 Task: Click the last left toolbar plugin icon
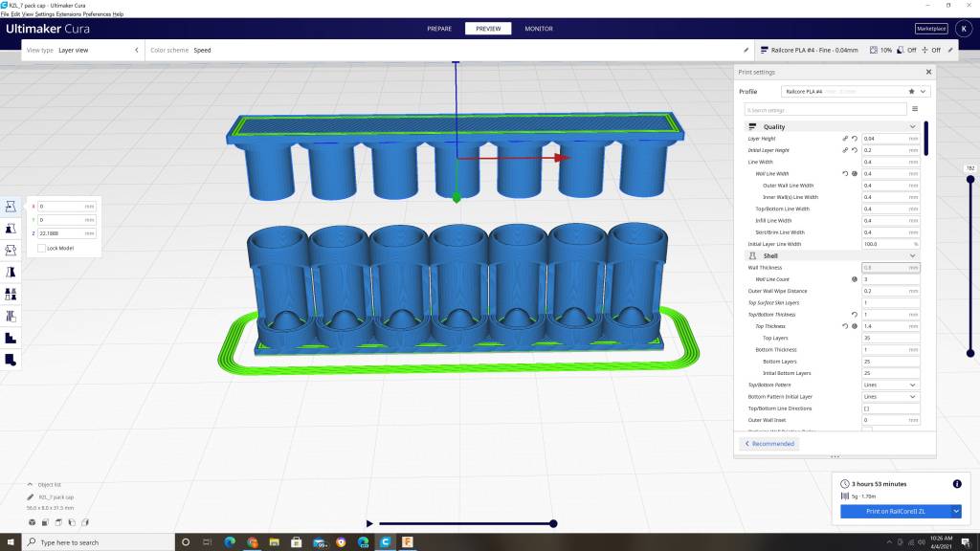pos(11,360)
